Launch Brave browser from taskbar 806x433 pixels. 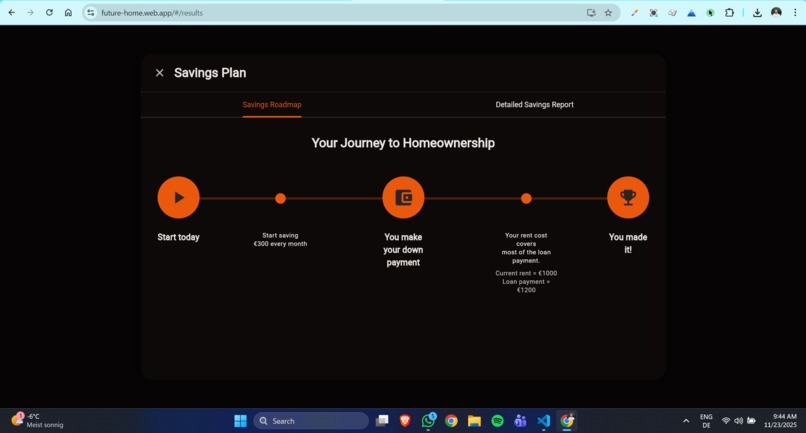(405, 421)
